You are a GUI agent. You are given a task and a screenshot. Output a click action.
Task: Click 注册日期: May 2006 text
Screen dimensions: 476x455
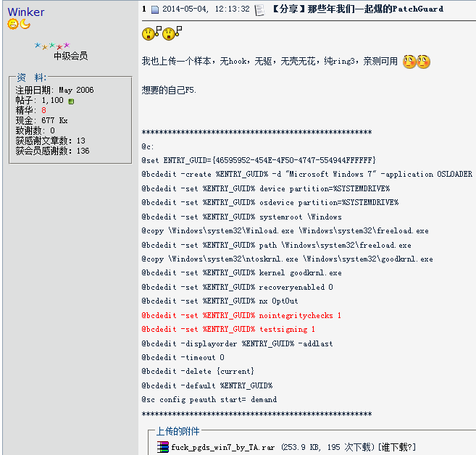(x=54, y=90)
